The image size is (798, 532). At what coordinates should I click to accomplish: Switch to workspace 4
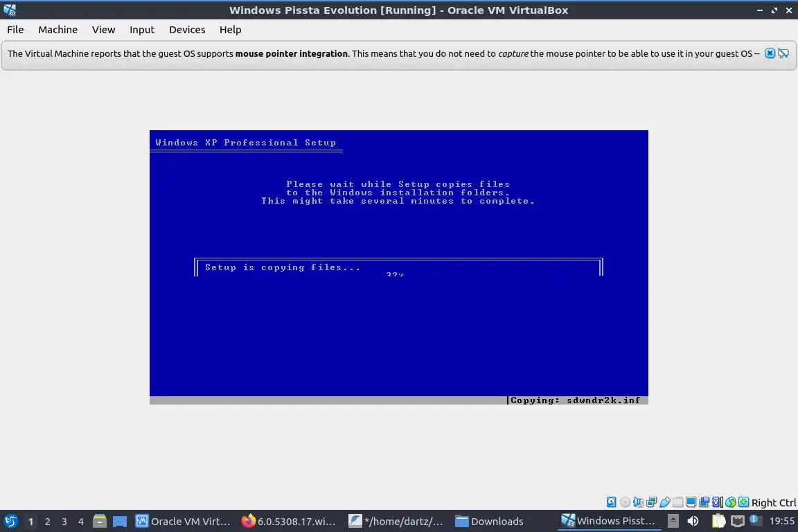(x=80, y=522)
